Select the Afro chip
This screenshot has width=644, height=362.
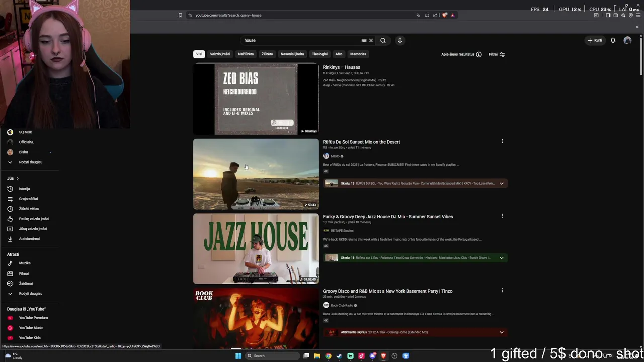click(x=339, y=54)
